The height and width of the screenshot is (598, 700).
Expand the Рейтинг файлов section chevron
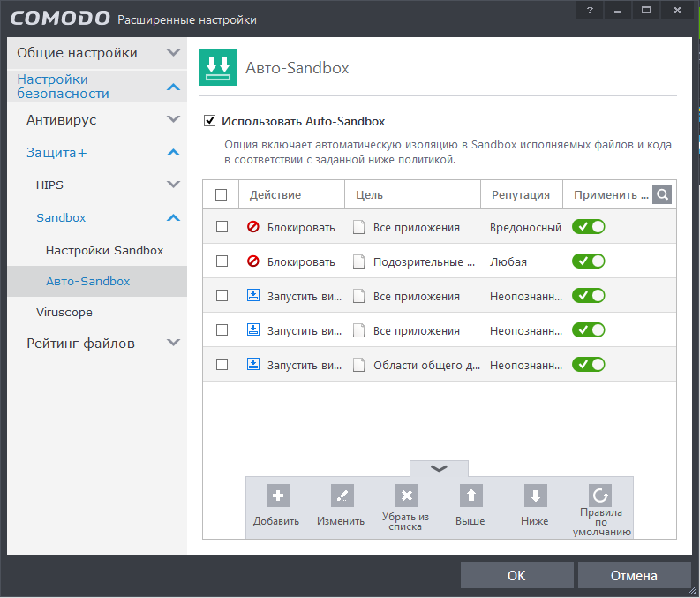tap(173, 343)
